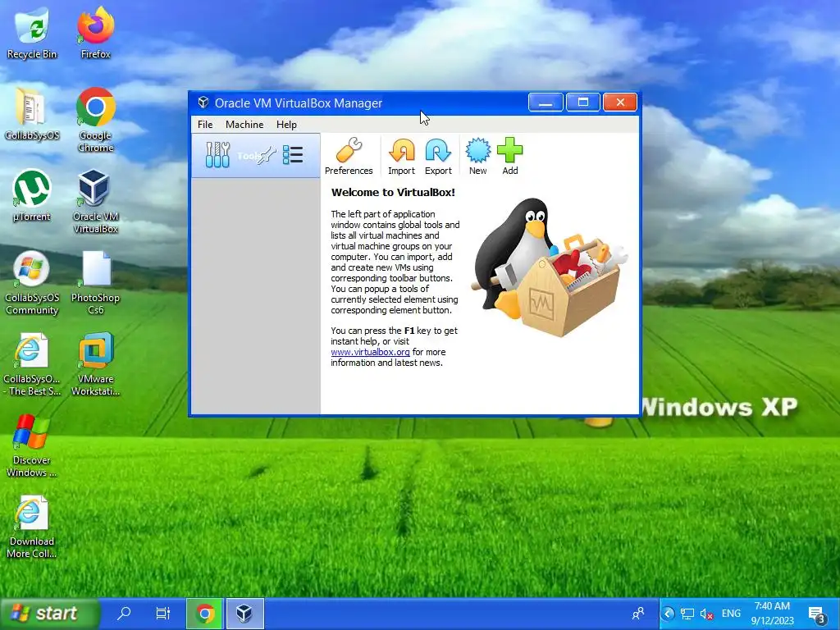This screenshot has width=840, height=630.
Task: Select the VMware Workstation desktop icon
Action: [x=95, y=364]
